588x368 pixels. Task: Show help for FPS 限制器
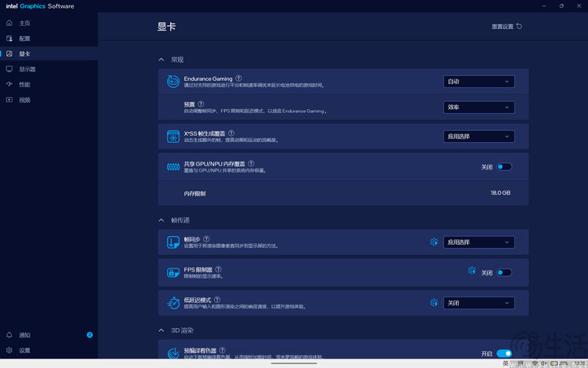click(218, 269)
